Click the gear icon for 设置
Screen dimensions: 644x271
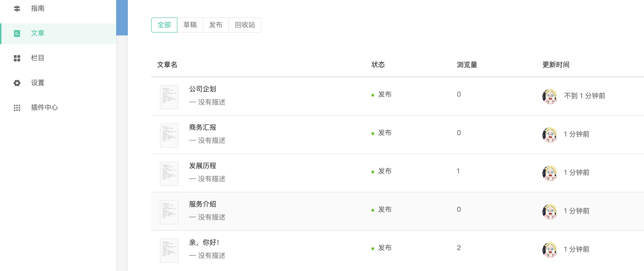click(17, 83)
